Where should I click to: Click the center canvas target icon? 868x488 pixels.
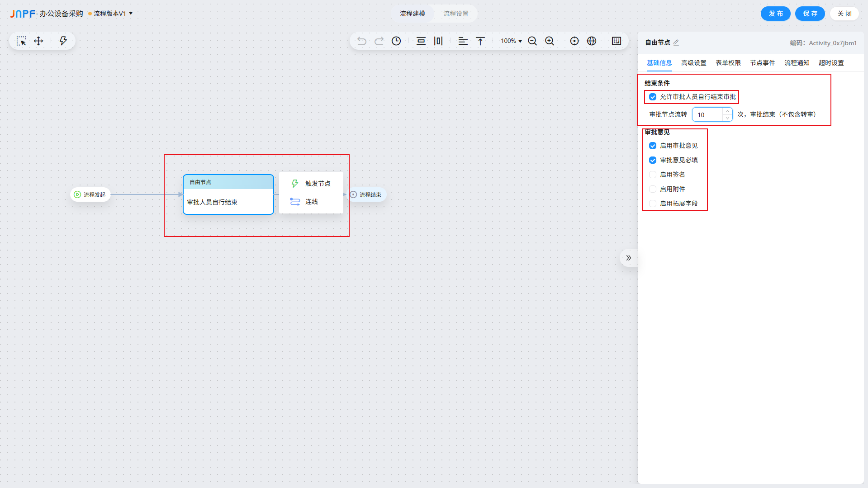[x=574, y=41]
